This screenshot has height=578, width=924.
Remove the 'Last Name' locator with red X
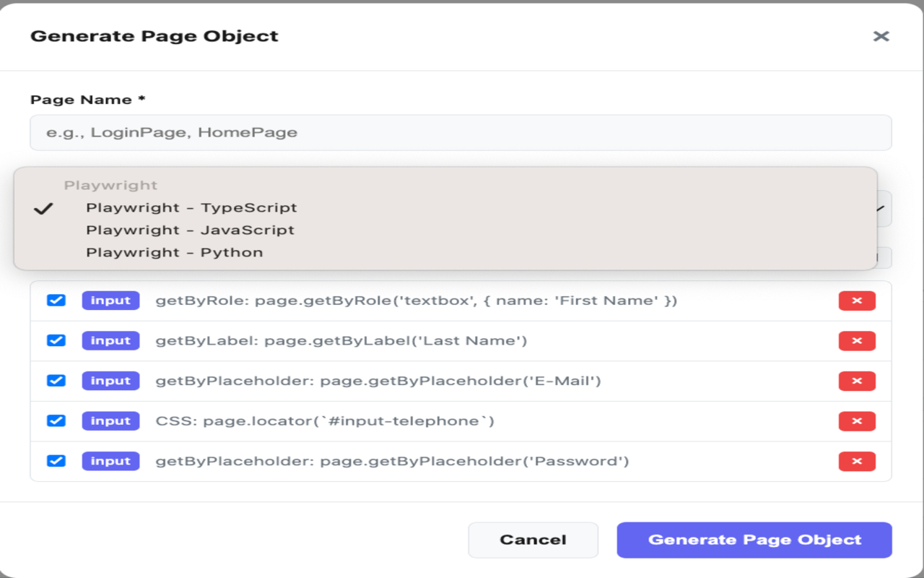pos(857,340)
